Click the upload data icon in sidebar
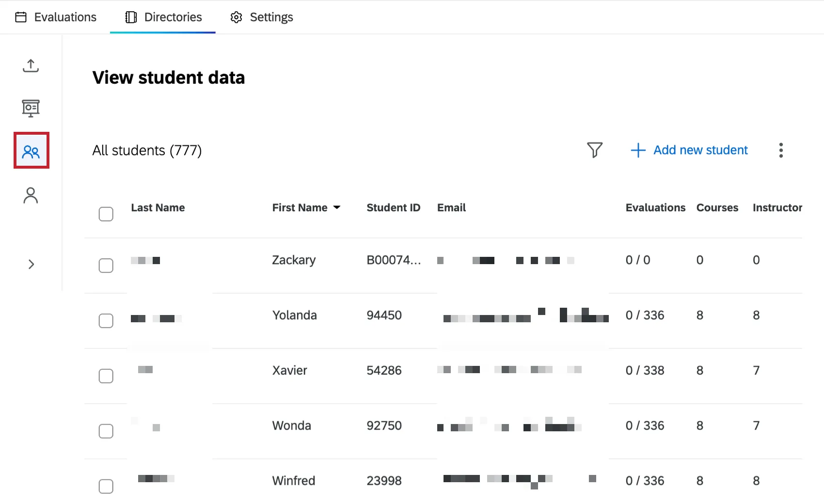Image resolution: width=824 pixels, height=504 pixels. tap(31, 66)
